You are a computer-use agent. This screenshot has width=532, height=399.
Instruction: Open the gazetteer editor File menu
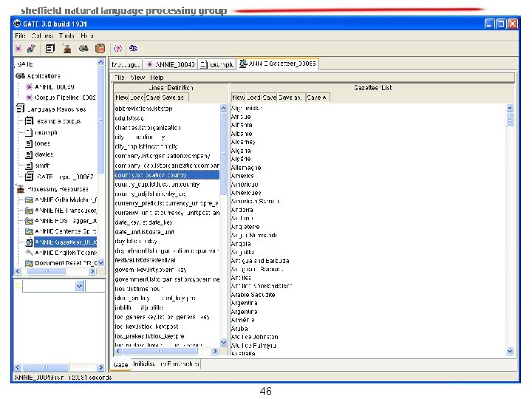pyautogui.click(x=120, y=78)
